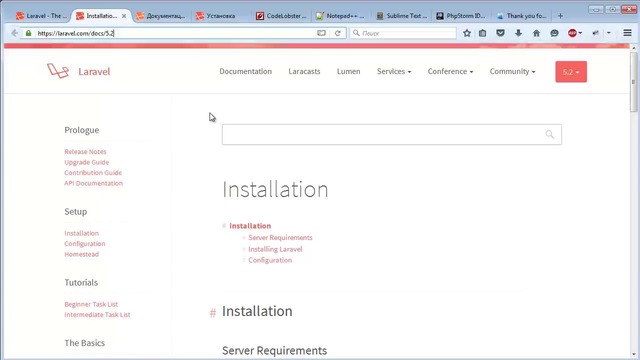This screenshot has width=640, height=360.
Task: Click The Basics sidebar heading
Action: point(84,343)
